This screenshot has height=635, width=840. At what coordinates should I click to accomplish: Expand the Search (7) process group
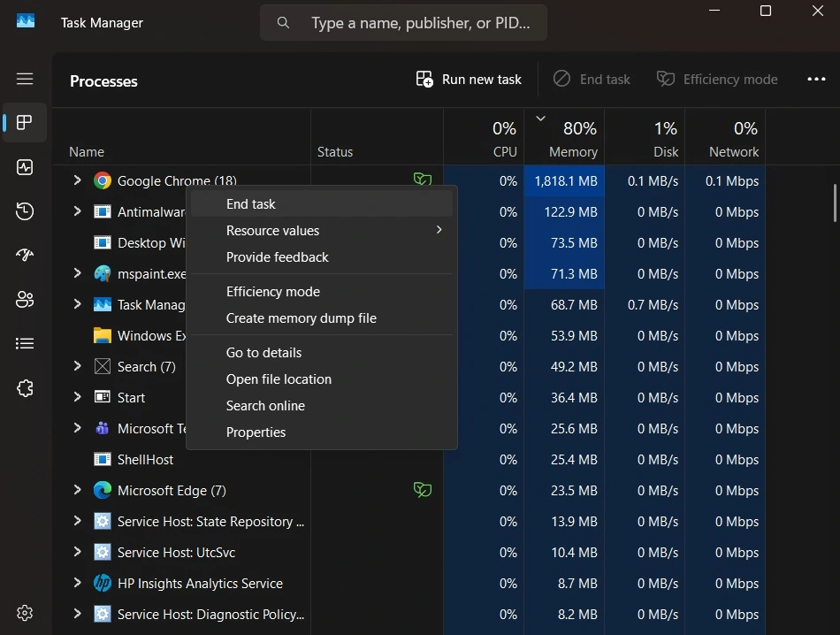click(76, 366)
